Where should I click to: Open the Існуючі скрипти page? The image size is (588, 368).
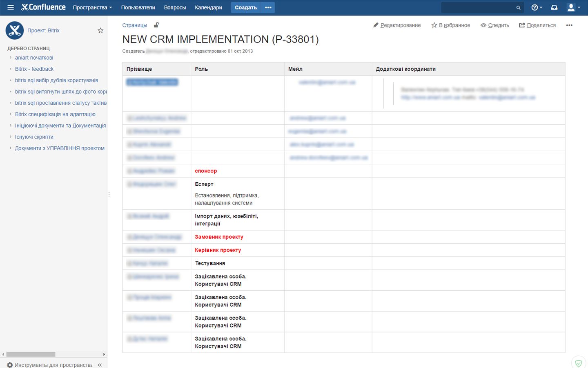[34, 137]
